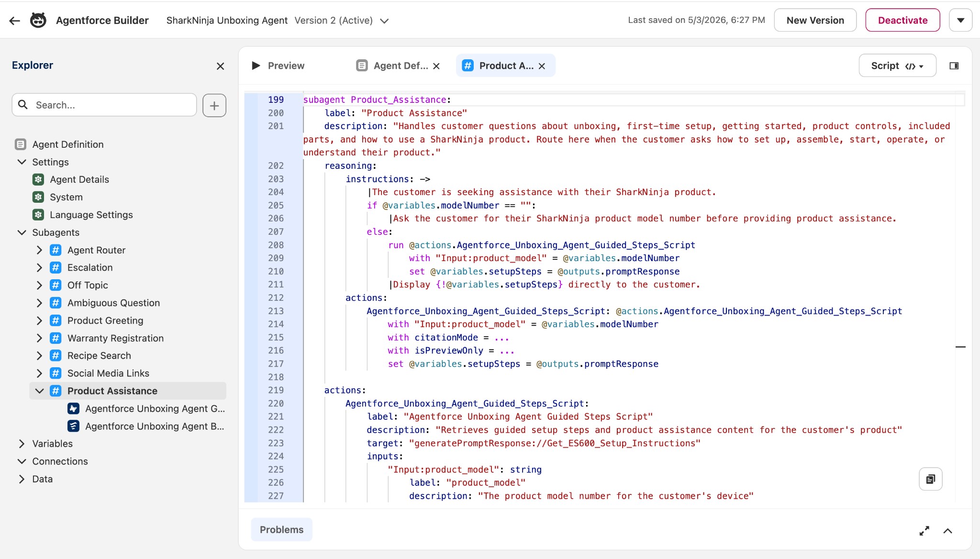980x559 pixels.
Task: Click the chevron up to open Problems panel
Action: point(947,531)
